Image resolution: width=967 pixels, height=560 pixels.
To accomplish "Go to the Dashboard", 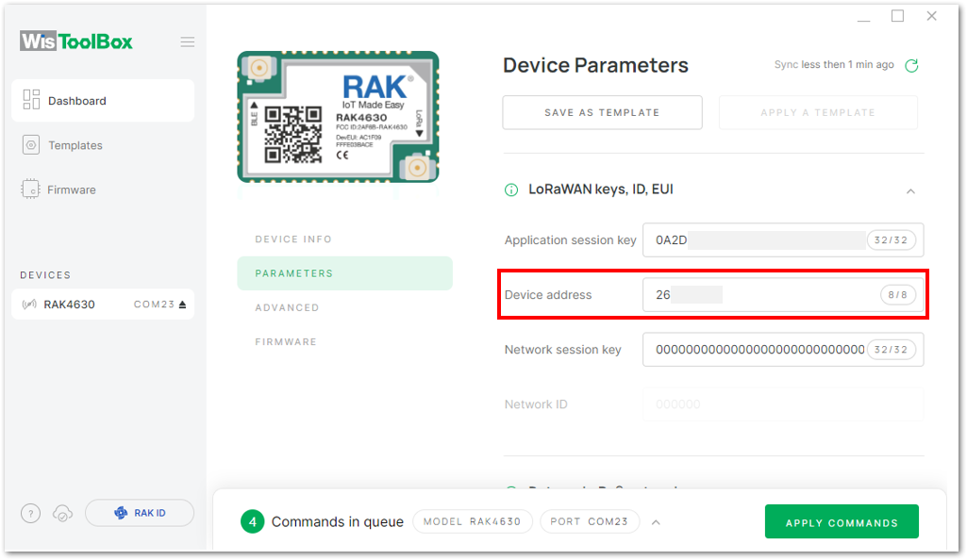I will click(103, 101).
